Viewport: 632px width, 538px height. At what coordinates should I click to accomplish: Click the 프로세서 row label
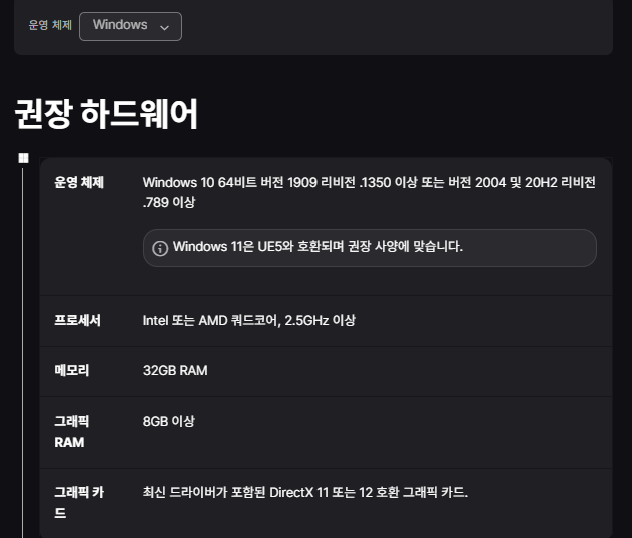pos(77,320)
